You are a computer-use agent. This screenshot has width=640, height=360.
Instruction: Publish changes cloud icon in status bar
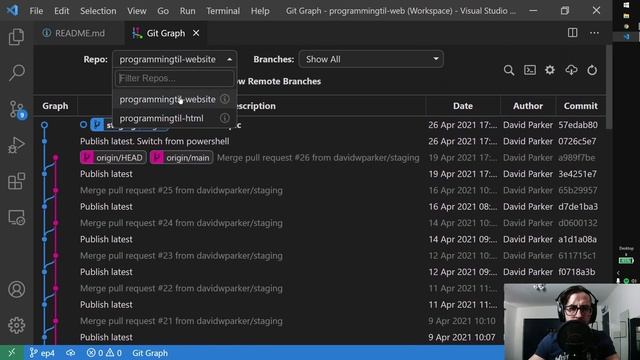[x=71, y=353]
